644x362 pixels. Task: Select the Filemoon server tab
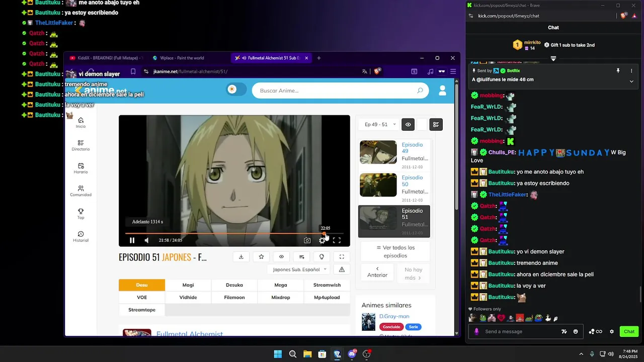[x=234, y=298]
